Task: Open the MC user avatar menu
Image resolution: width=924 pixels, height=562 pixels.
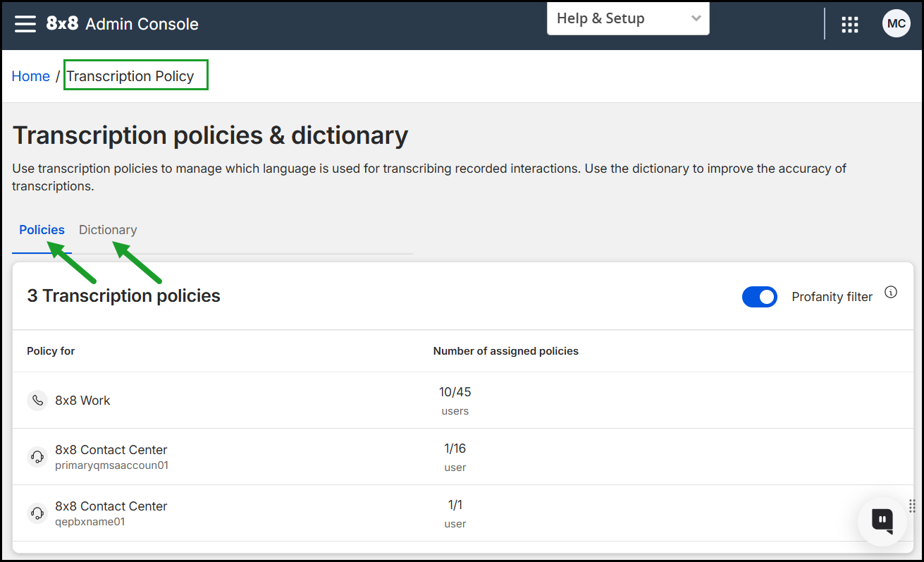Action: 896,24
